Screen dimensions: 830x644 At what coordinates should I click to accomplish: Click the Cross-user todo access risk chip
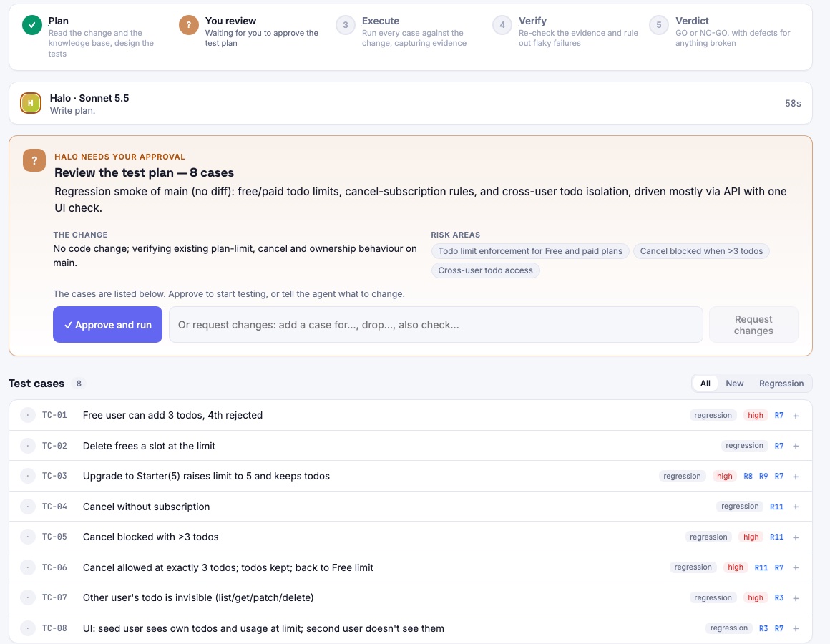[485, 270]
